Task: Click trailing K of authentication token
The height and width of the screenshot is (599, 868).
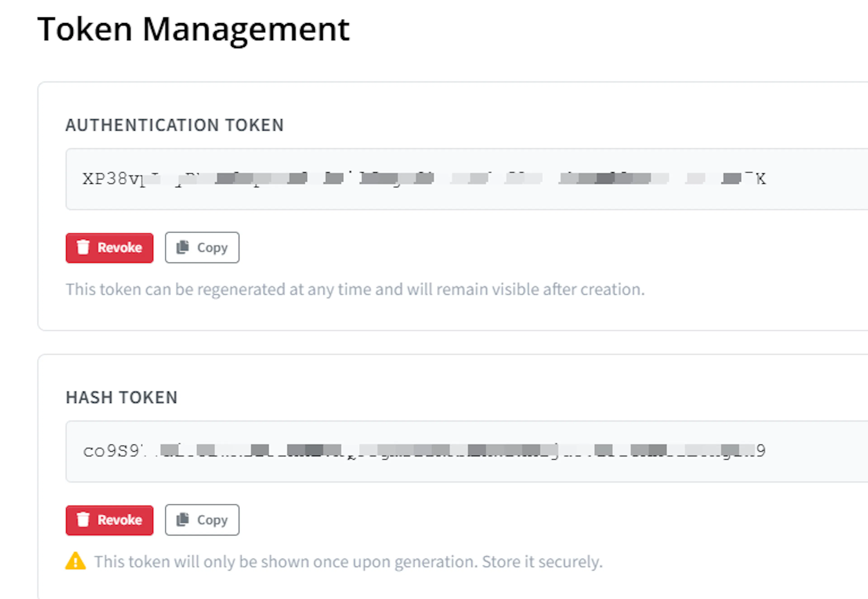Action: click(761, 179)
